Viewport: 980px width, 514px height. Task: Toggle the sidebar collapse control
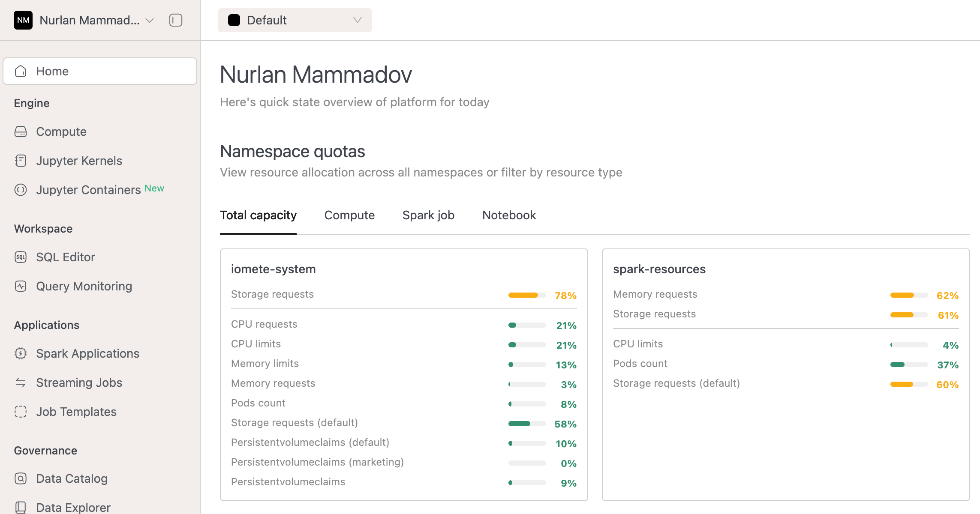pos(176,20)
